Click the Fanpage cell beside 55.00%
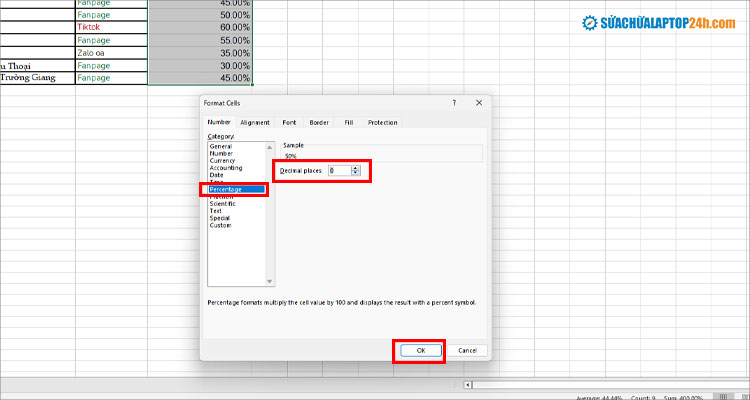 point(111,40)
